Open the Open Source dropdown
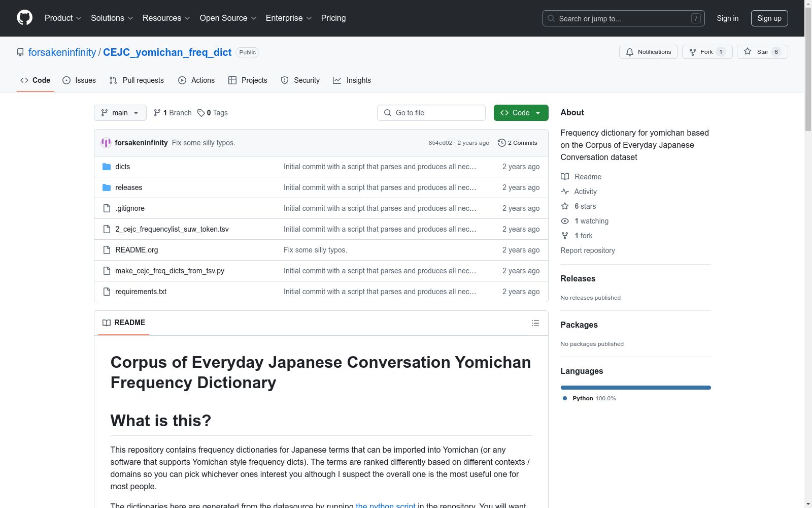The image size is (812, 508). tap(228, 18)
